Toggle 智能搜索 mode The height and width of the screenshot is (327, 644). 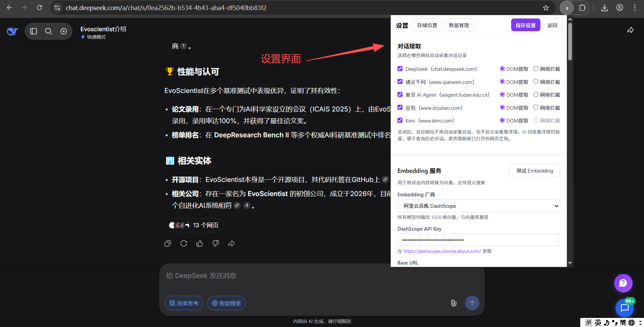pos(226,303)
